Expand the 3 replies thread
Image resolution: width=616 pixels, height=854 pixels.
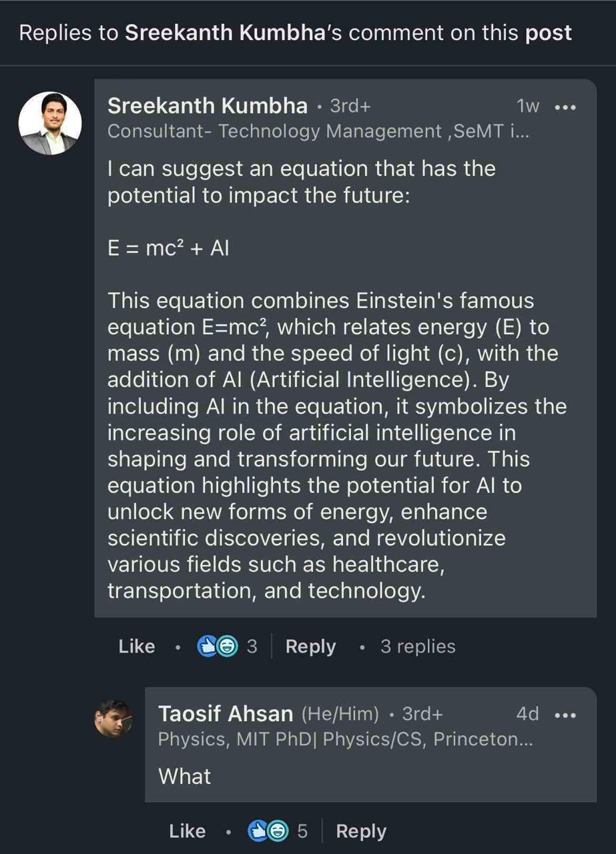coord(418,647)
